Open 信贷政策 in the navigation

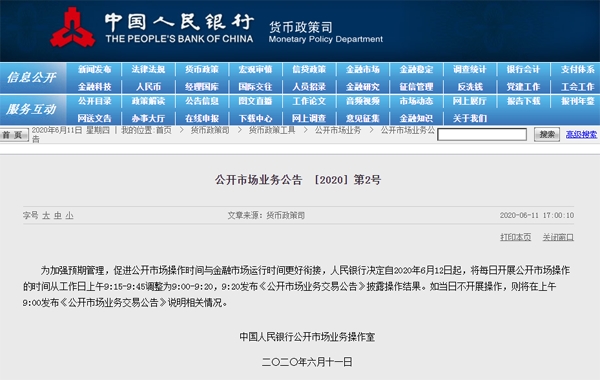(x=309, y=69)
